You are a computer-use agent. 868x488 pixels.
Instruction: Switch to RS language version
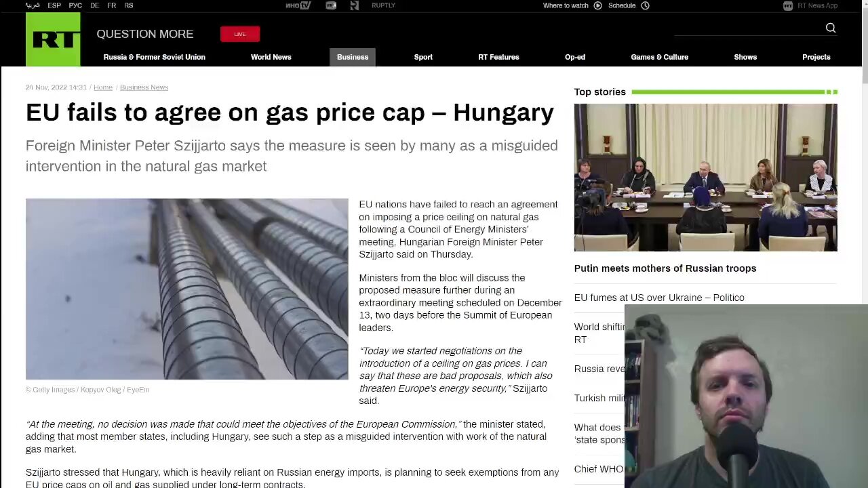[x=128, y=5]
